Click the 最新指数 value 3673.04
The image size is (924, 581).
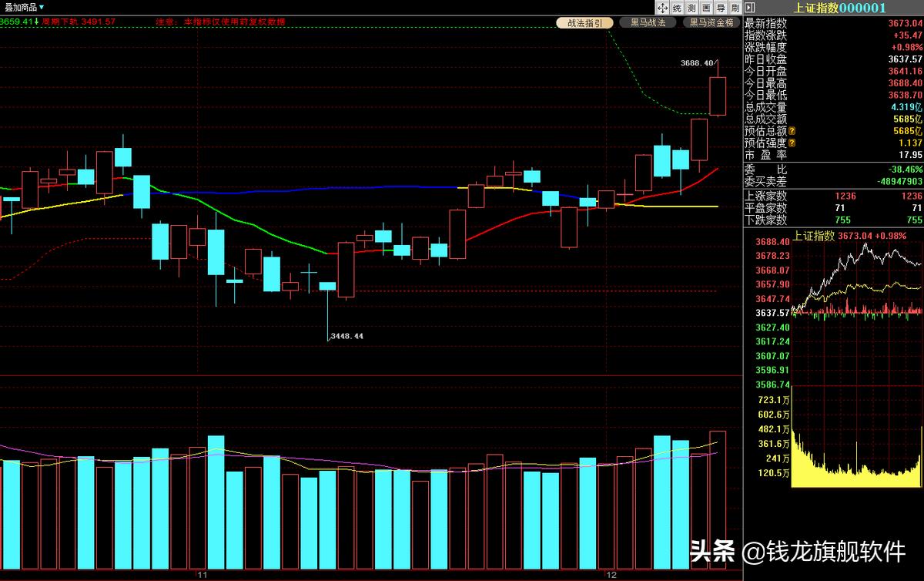(905, 23)
